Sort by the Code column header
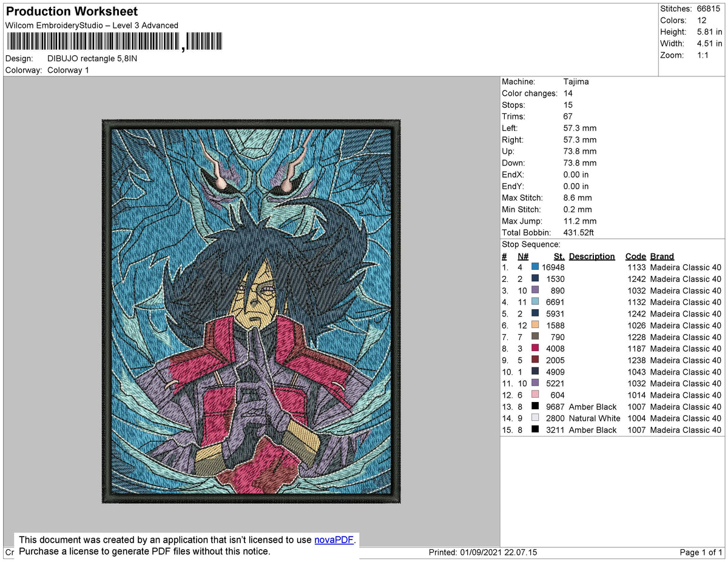Viewport: 728px width, 562px height. click(x=635, y=256)
